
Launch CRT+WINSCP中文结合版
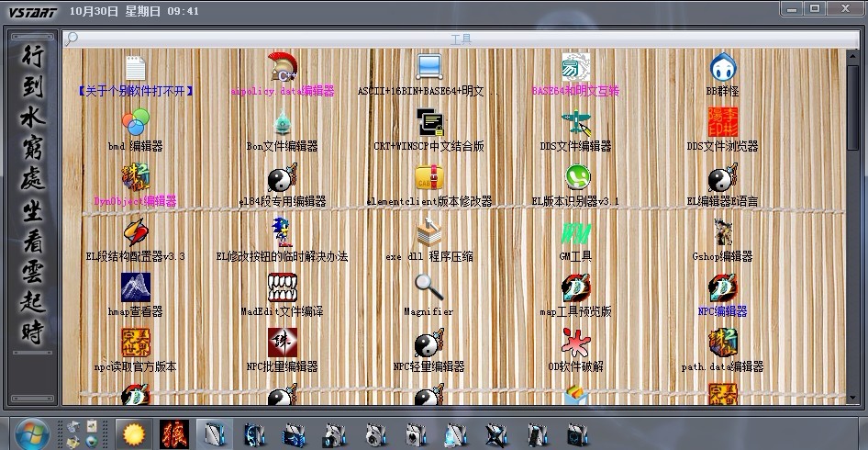tap(428, 123)
